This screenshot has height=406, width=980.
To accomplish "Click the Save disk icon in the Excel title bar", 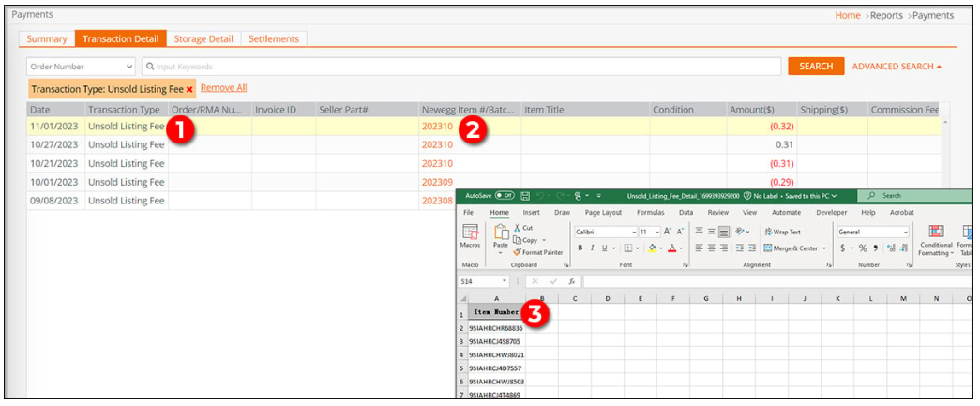I will point(525,196).
